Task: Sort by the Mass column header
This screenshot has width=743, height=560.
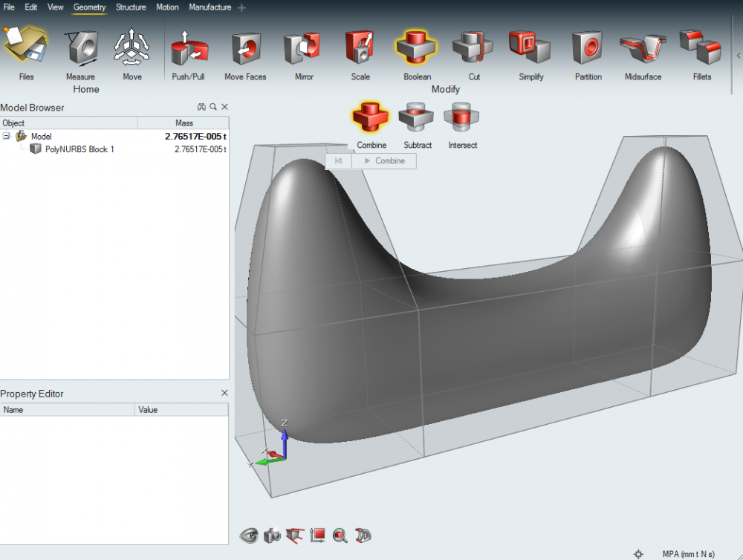Action: 184,123
